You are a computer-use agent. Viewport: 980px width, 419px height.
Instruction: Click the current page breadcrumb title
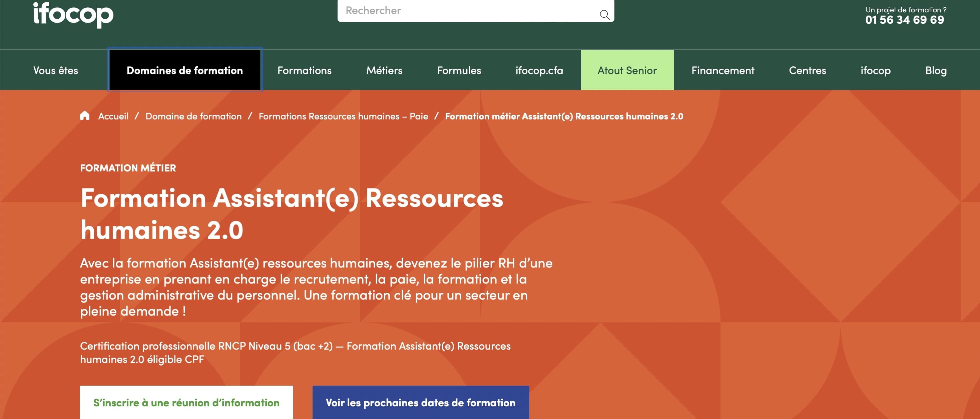[x=564, y=116]
